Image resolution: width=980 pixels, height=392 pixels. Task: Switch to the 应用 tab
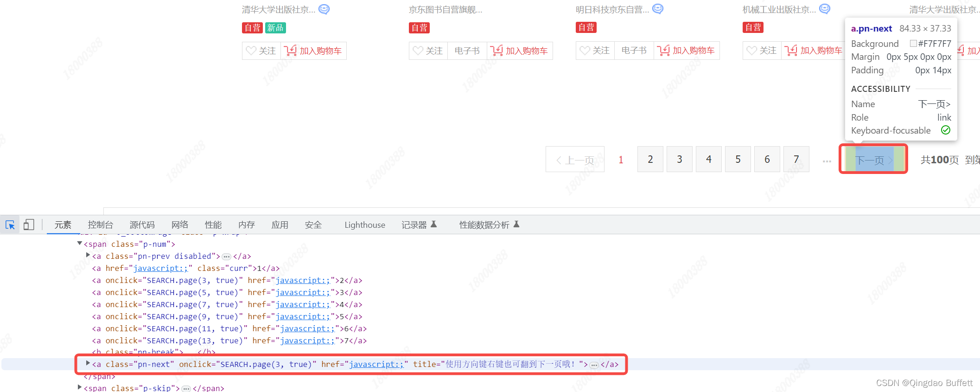(x=280, y=225)
